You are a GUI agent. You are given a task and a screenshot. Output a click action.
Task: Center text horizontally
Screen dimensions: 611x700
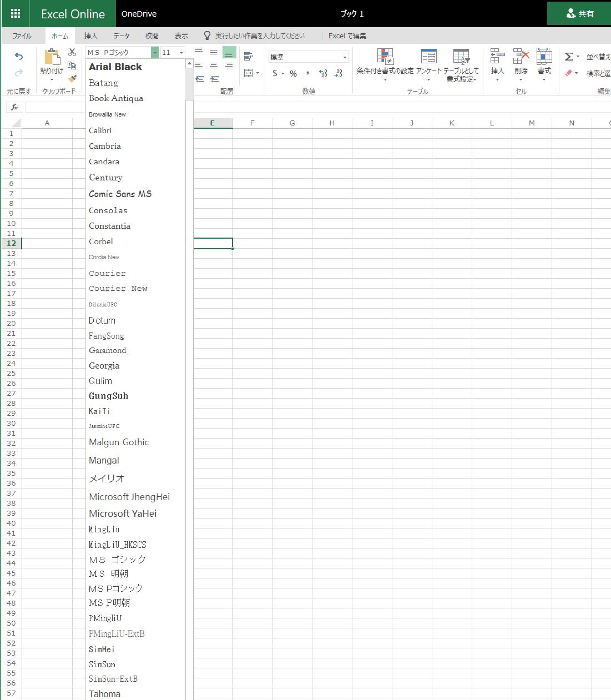(x=214, y=66)
